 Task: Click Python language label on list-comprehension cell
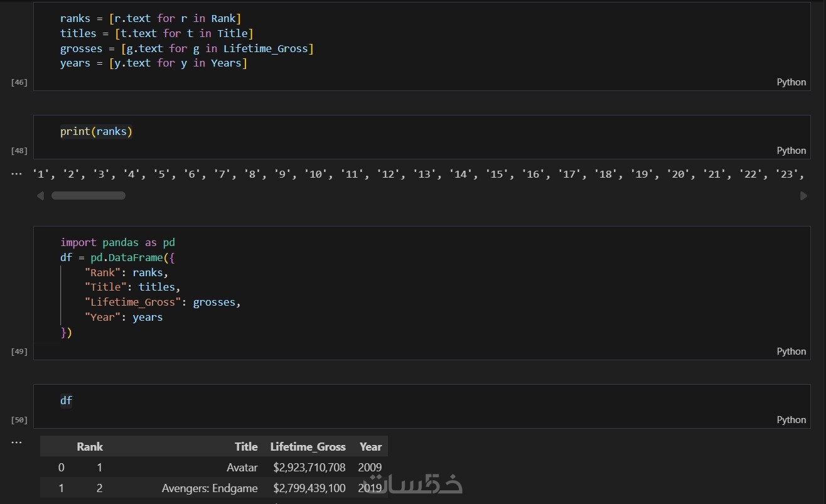coord(791,82)
